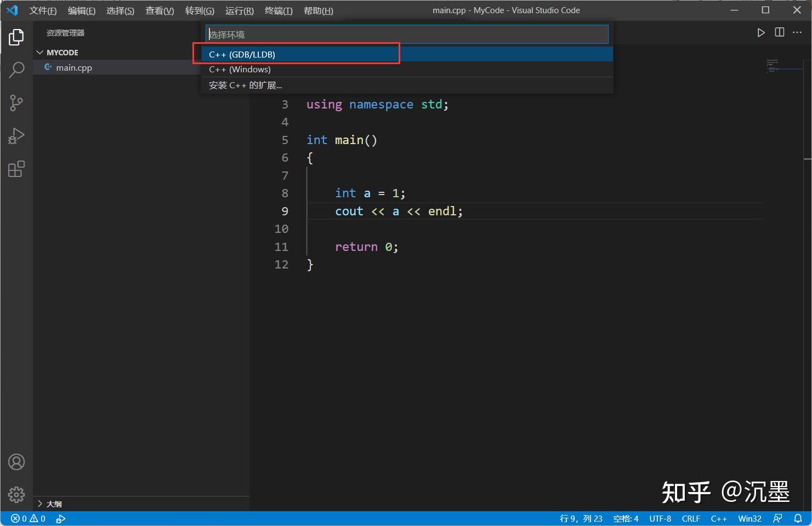Open the editor more actions ellipsis
Viewport: 812px width, 526px height.
(x=797, y=32)
